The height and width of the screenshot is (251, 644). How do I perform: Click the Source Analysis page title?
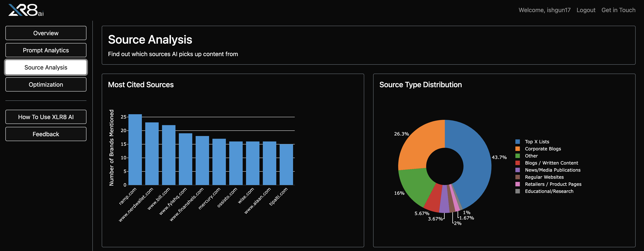point(150,40)
